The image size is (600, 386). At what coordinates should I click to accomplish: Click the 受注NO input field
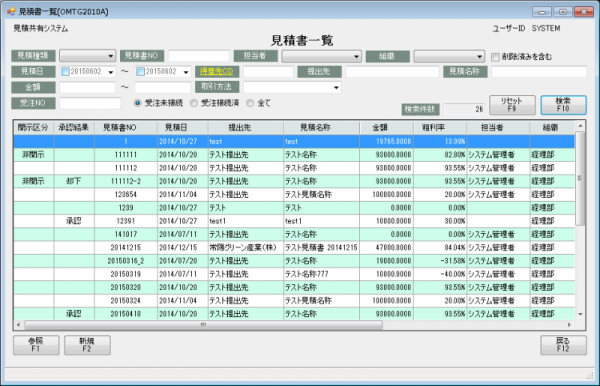coord(90,103)
